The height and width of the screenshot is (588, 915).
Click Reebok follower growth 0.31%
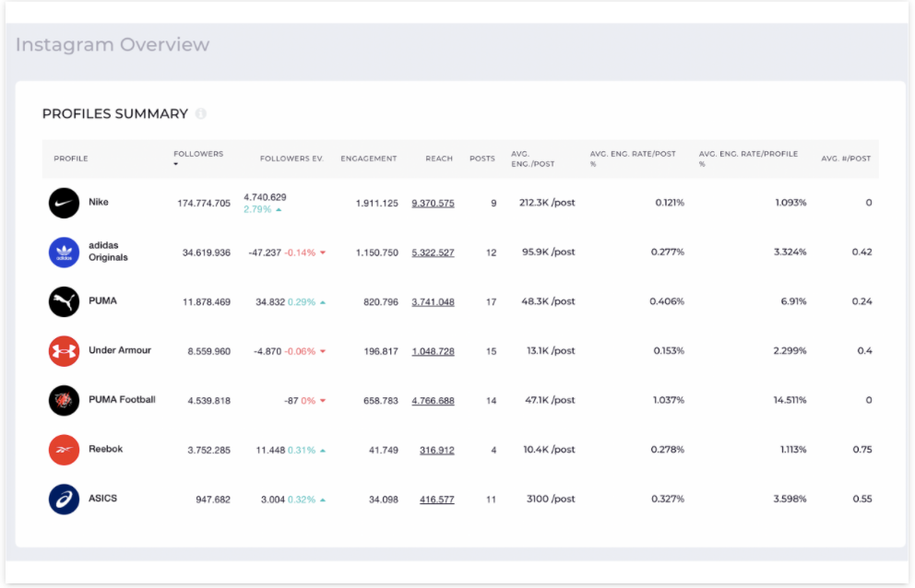point(302,451)
